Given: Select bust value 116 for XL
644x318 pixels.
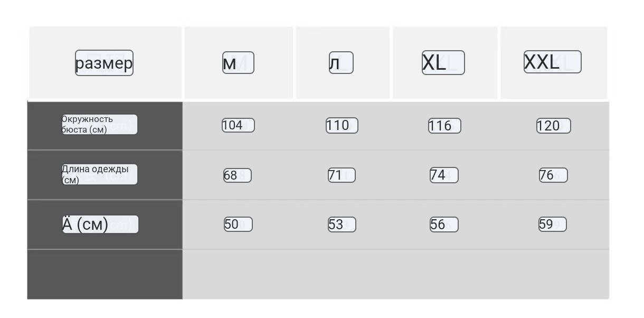Looking at the screenshot, I should tap(444, 126).
